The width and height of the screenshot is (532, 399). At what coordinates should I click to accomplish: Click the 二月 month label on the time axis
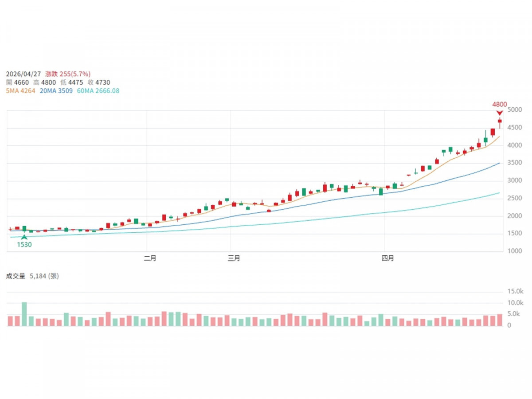pos(150,258)
